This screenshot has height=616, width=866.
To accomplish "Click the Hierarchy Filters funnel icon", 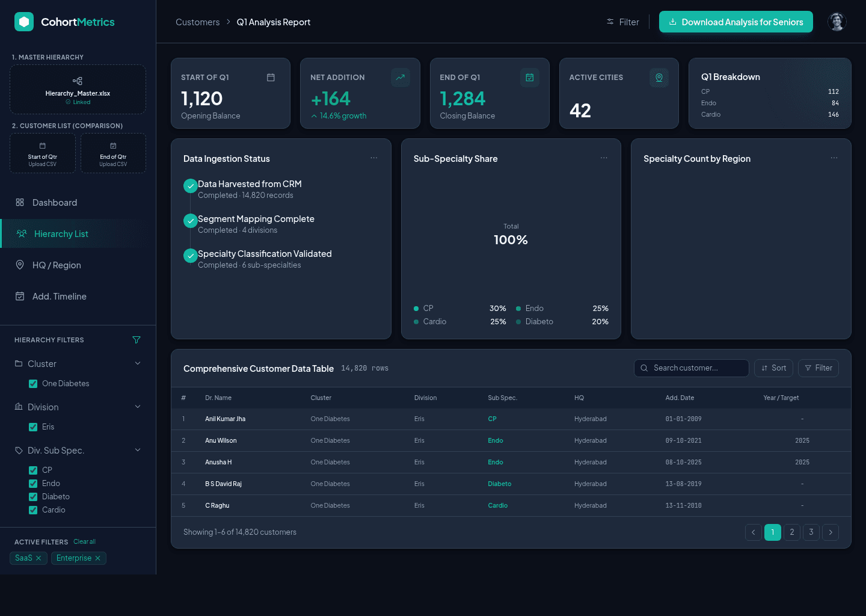I will [x=137, y=340].
